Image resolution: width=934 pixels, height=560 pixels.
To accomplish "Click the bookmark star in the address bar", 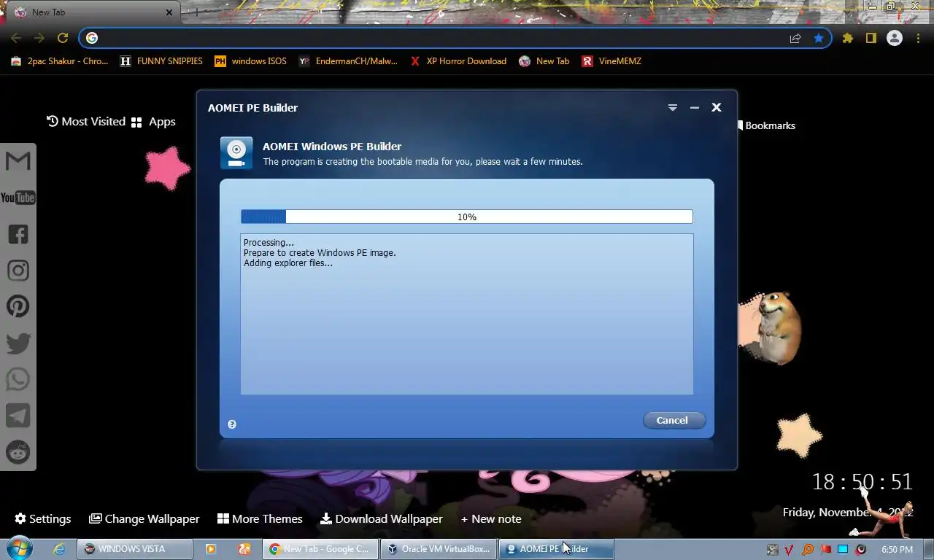I will coord(819,38).
